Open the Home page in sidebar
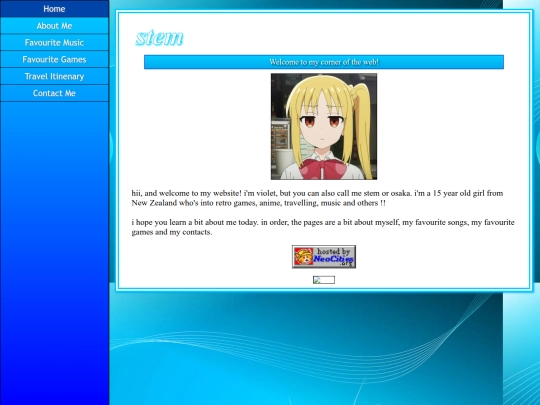 click(54, 9)
